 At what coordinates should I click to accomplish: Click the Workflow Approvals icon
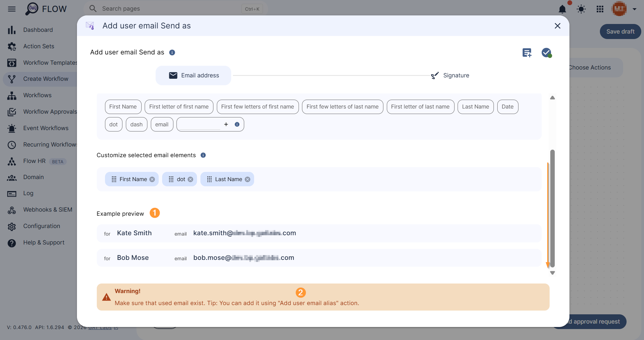(x=12, y=112)
